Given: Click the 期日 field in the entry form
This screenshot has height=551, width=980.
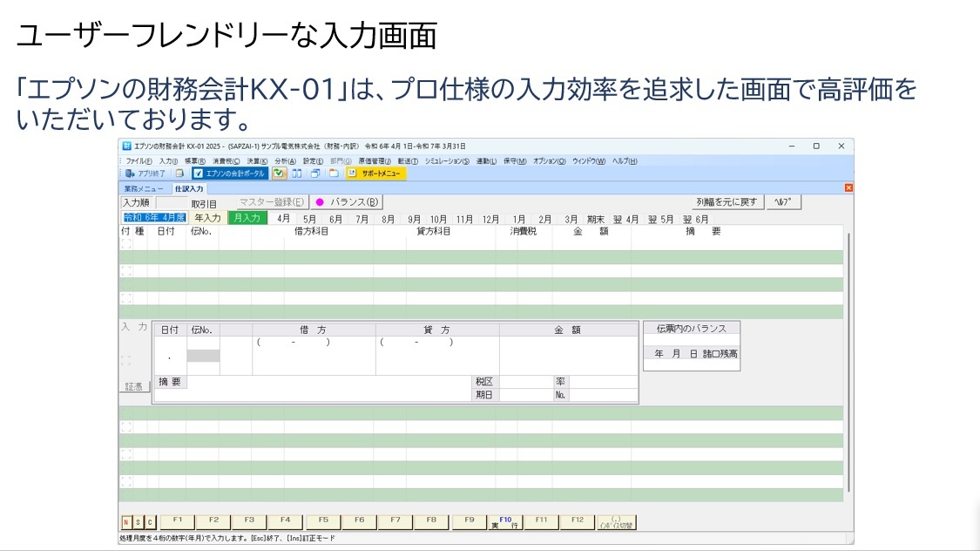Looking at the screenshot, I should (x=524, y=395).
